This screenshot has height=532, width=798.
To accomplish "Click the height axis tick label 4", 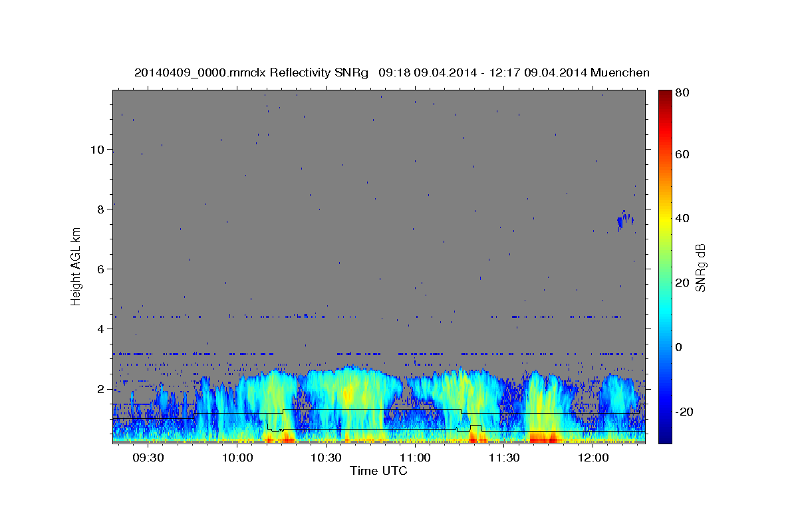I will click(x=101, y=329).
